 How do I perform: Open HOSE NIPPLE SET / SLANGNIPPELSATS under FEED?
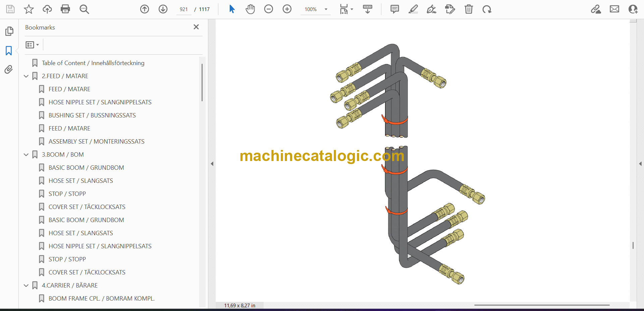pos(100,102)
